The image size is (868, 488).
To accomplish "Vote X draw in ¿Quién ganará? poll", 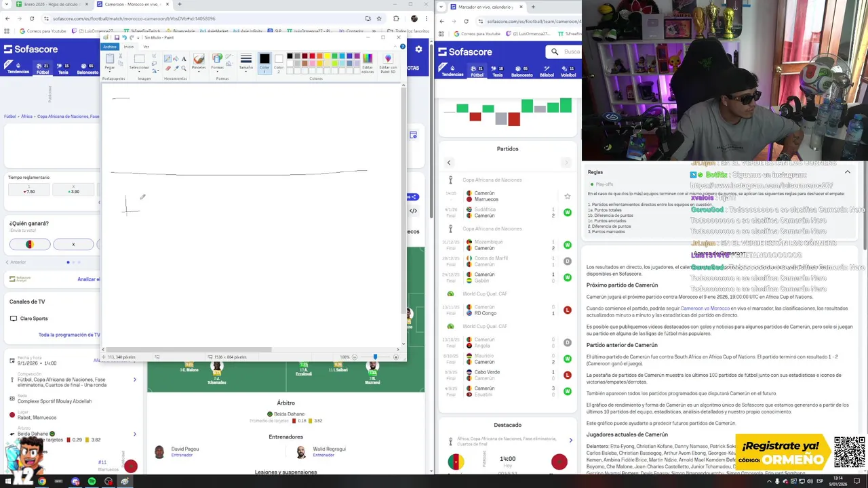I will click(x=73, y=244).
